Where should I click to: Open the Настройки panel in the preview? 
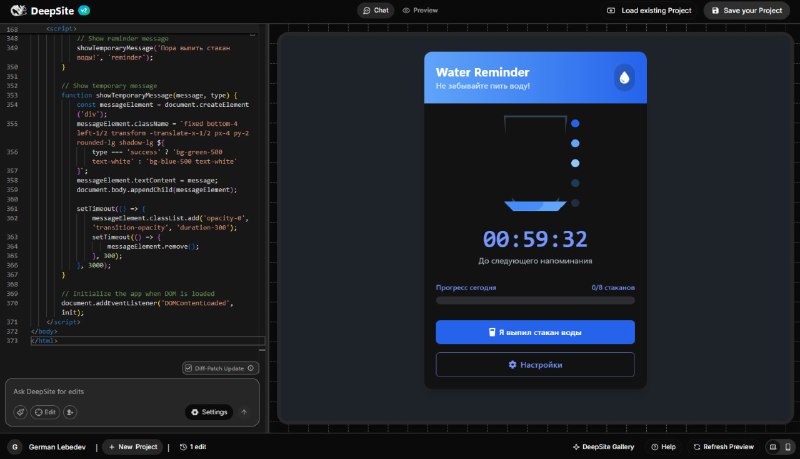coord(535,365)
